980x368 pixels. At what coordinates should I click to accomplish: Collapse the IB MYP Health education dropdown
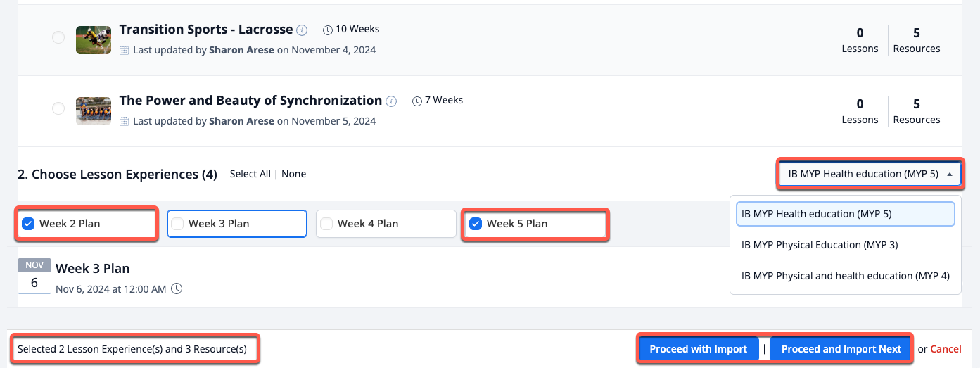[869, 174]
